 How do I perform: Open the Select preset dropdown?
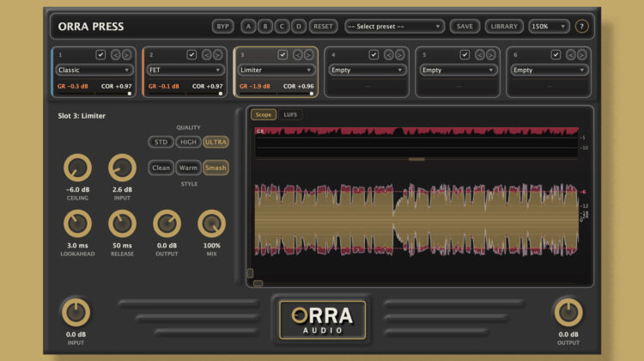[x=394, y=27]
